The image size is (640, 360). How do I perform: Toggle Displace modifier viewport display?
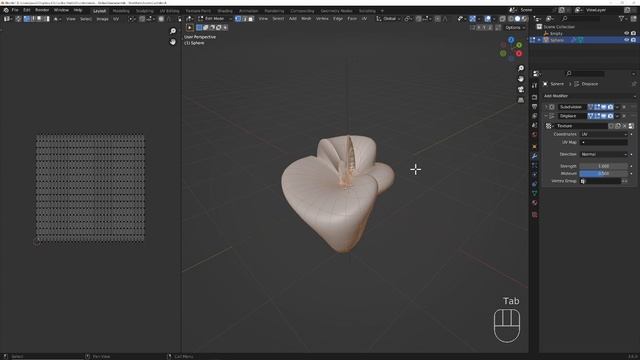604,116
